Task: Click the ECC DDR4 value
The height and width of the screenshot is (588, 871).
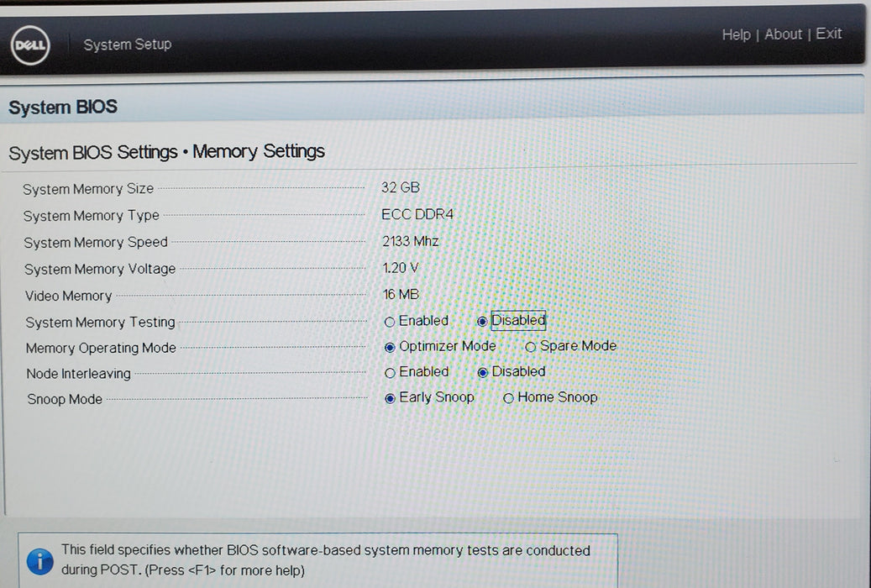Action: coord(417,214)
